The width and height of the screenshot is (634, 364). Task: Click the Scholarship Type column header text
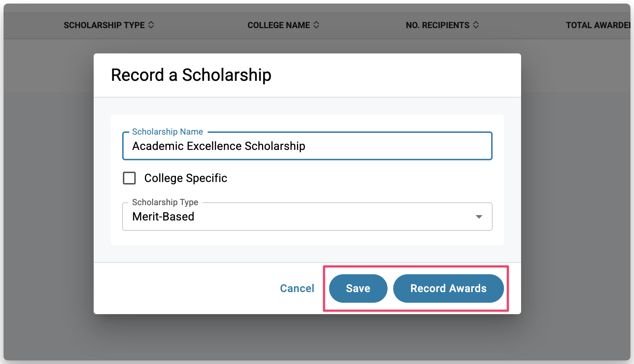pos(104,25)
